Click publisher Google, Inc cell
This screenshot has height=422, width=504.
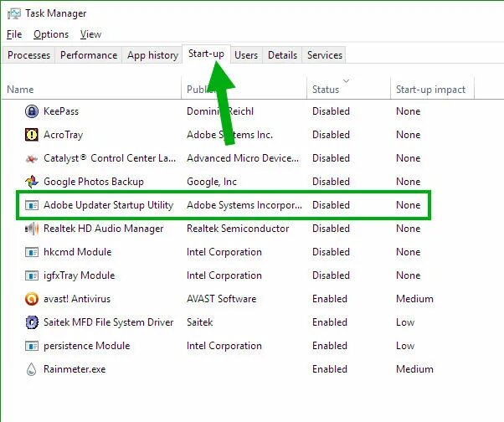point(212,182)
